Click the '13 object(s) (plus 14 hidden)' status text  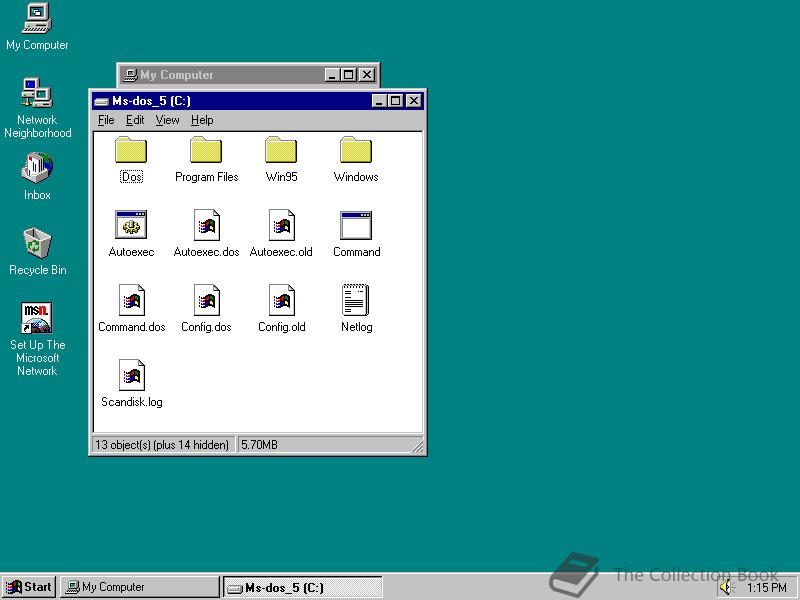162,445
